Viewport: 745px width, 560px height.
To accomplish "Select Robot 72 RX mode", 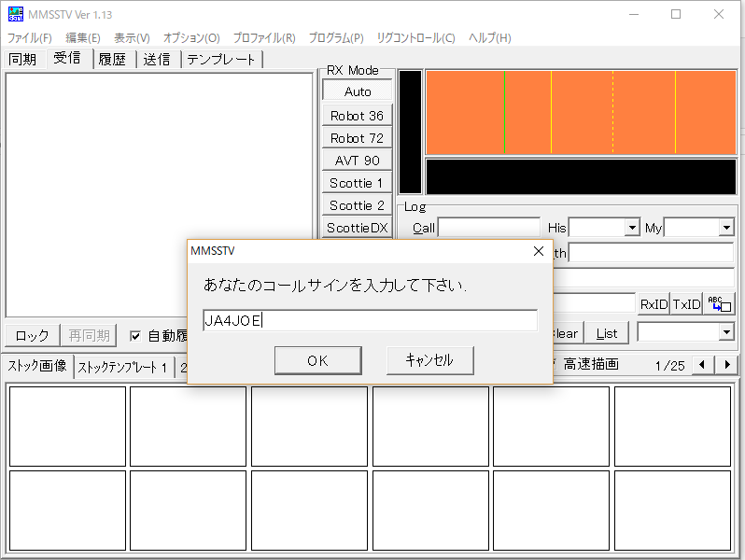I will click(358, 138).
